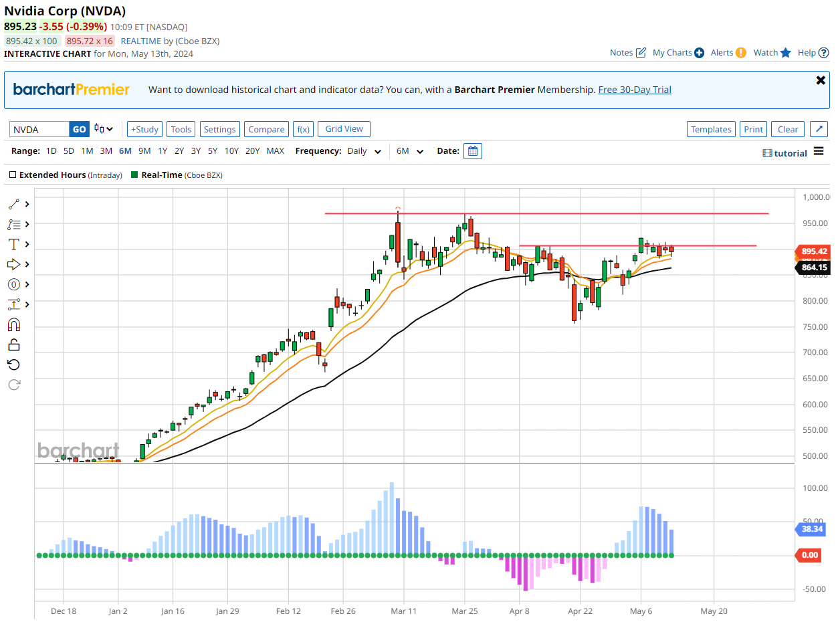Add to Watch star icon
Image resolution: width=840 pixels, height=622 pixels.
[786, 53]
